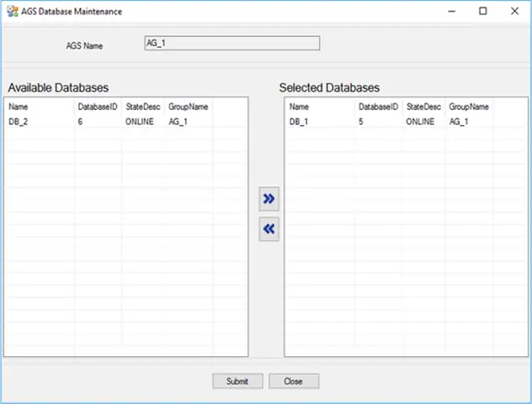The image size is (532, 404).
Task: Click the move-right double arrow button
Action: pos(269,199)
